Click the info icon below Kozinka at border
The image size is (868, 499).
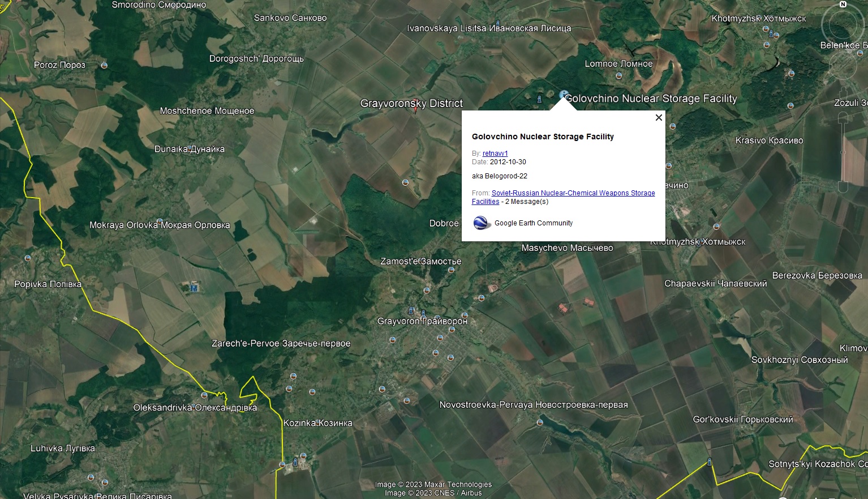295,462
